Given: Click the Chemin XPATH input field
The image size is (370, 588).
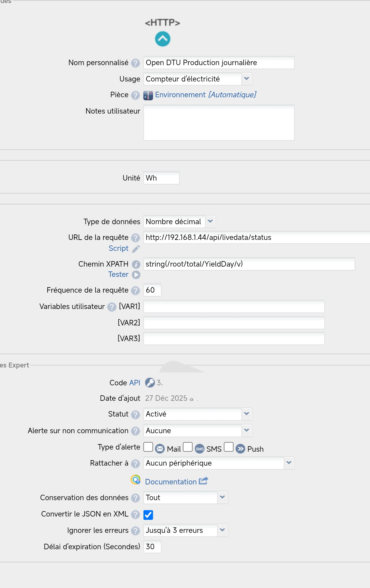Looking at the screenshot, I should (249, 264).
